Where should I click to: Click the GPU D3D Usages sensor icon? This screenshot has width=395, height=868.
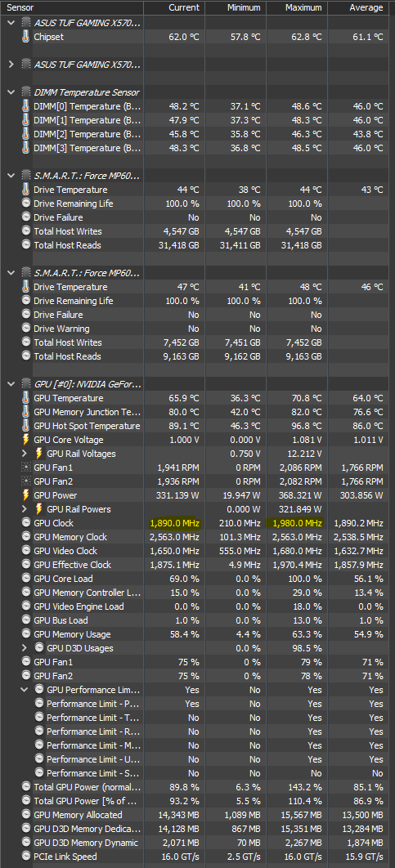(38, 648)
